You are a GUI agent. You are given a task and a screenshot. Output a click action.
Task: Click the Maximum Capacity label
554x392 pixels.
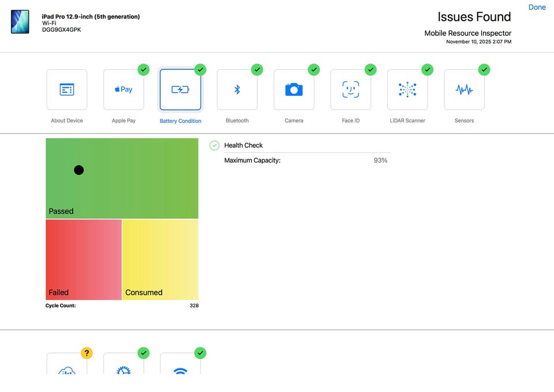[252, 160]
